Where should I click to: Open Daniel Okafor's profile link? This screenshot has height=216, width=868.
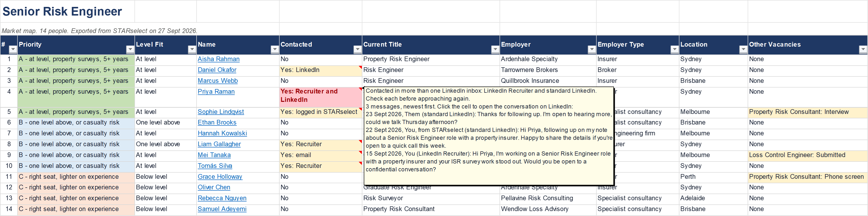pyautogui.click(x=217, y=70)
